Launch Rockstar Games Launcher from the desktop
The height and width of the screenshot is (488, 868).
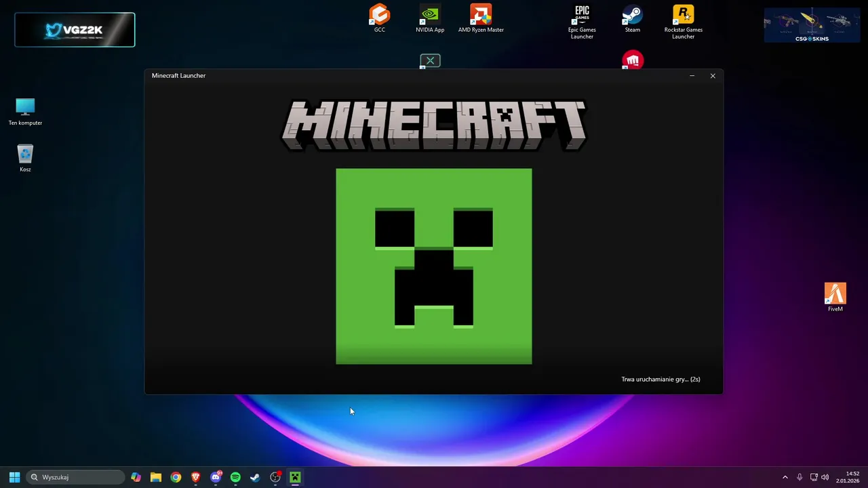pos(683,22)
